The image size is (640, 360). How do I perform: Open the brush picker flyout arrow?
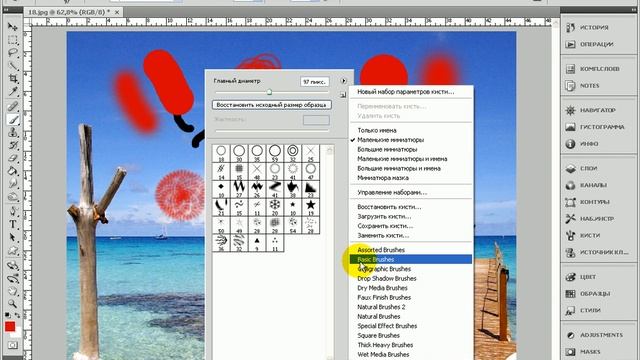pos(343,81)
